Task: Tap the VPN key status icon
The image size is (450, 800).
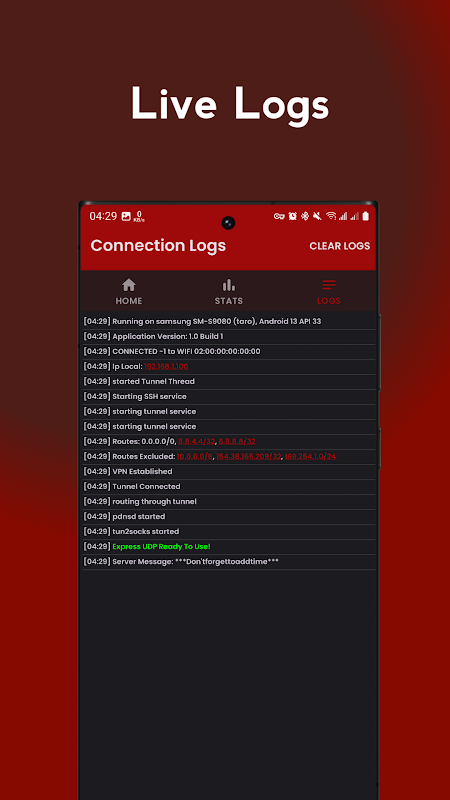Action: pyautogui.click(x=279, y=216)
